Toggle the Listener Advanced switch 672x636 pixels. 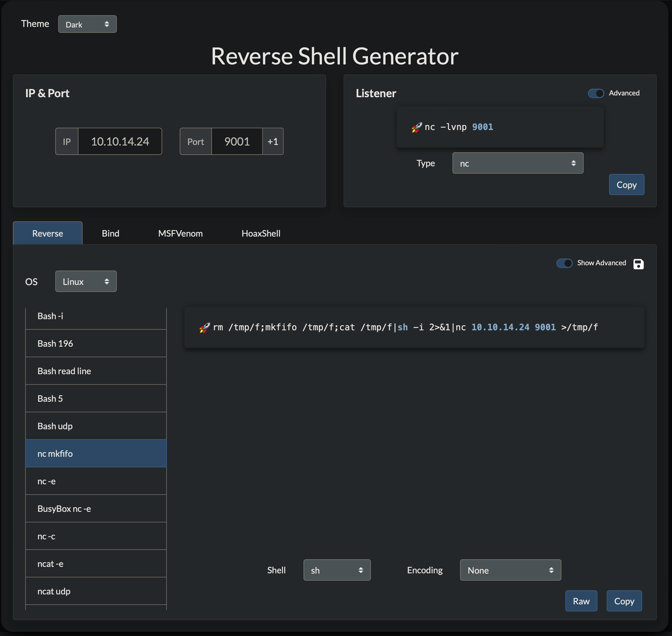click(x=596, y=93)
